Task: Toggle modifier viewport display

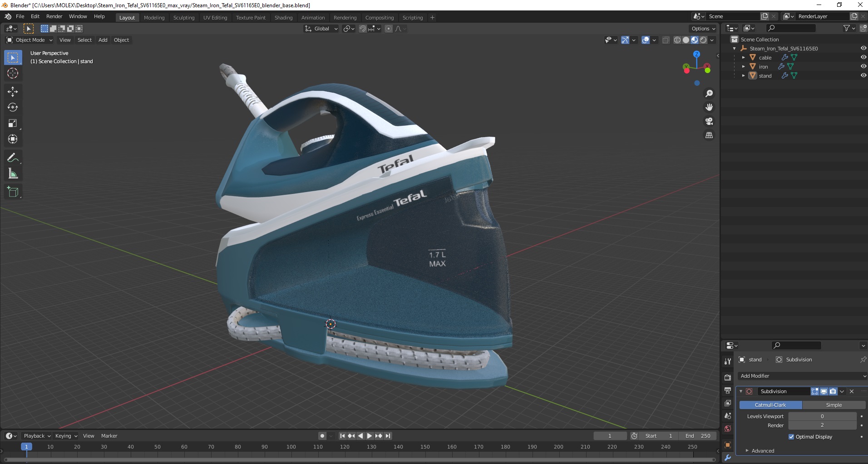Action: click(824, 391)
